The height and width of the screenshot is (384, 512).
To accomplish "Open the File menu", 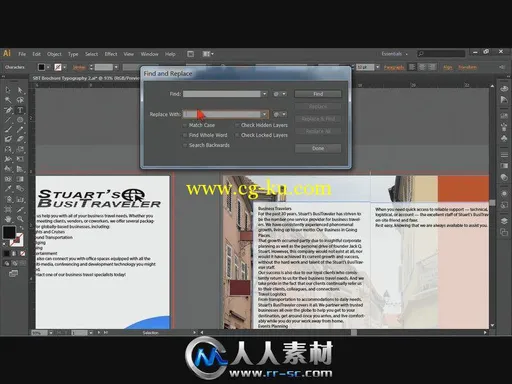I will point(22,54).
